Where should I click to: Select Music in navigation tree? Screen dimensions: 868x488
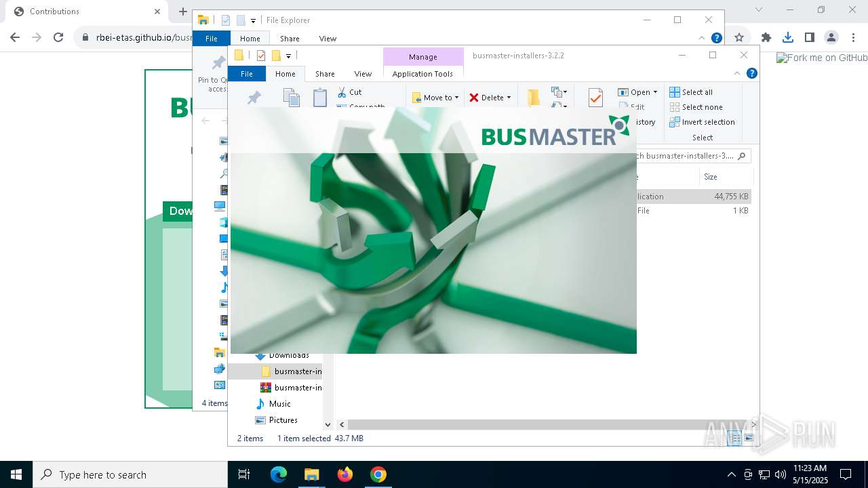(x=273, y=403)
